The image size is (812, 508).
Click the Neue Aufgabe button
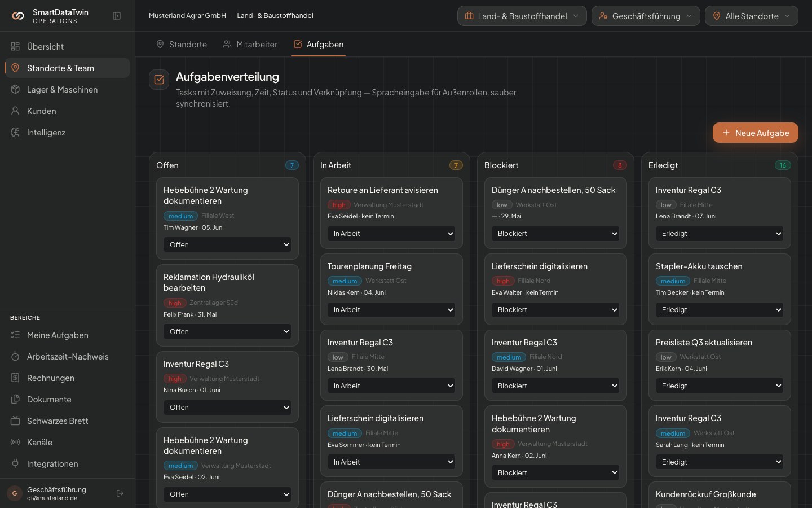point(756,133)
